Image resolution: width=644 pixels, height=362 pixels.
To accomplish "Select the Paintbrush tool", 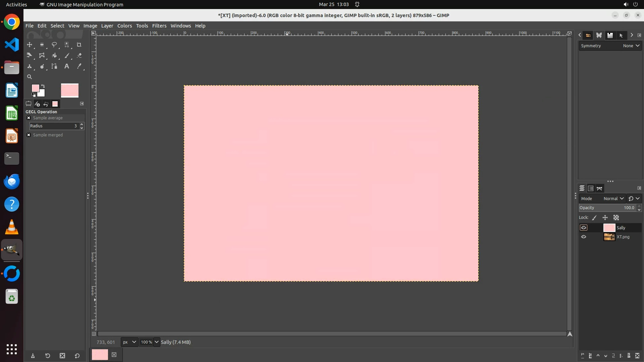I will tap(67, 56).
